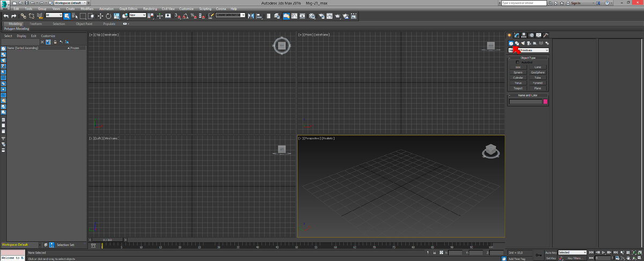The width and height of the screenshot is (644, 261).
Task: Click the Undo arrow in main toolbar
Action: (6, 16)
